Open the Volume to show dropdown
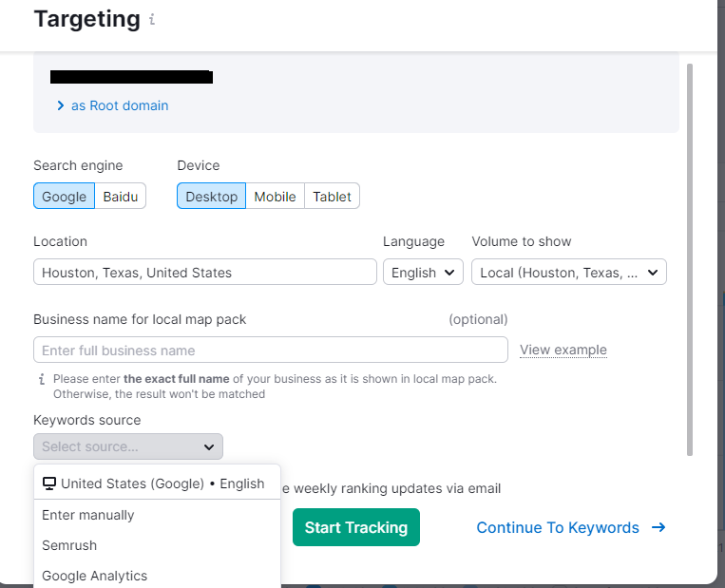This screenshot has height=588, width=725. point(568,273)
